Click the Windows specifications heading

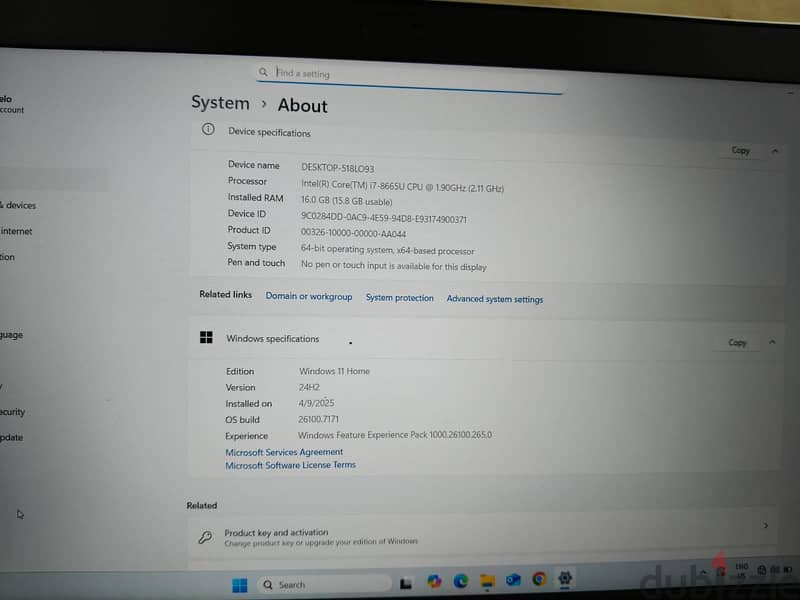coord(272,339)
